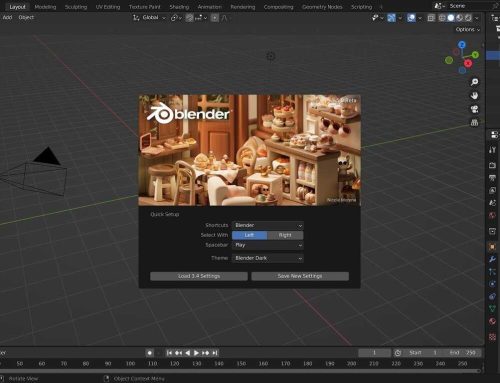The image size is (500, 383).
Task: Play the animation forward
Action: click(196, 353)
